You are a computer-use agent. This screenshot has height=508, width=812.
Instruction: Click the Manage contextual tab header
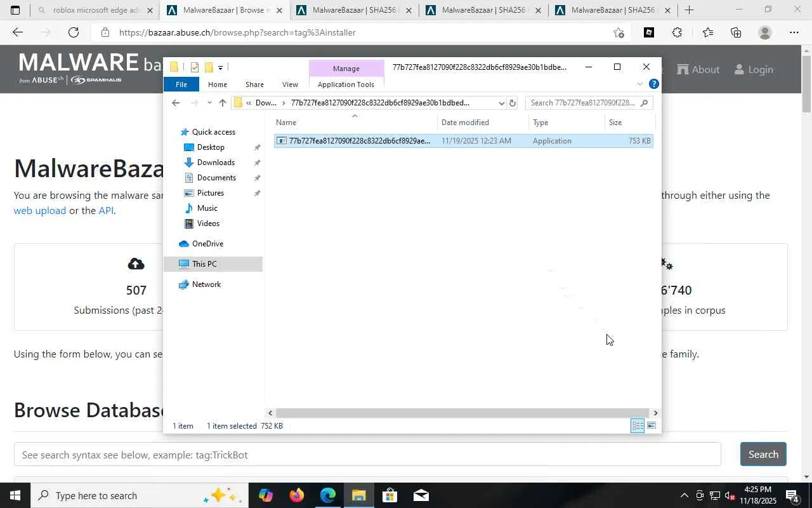pos(346,68)
